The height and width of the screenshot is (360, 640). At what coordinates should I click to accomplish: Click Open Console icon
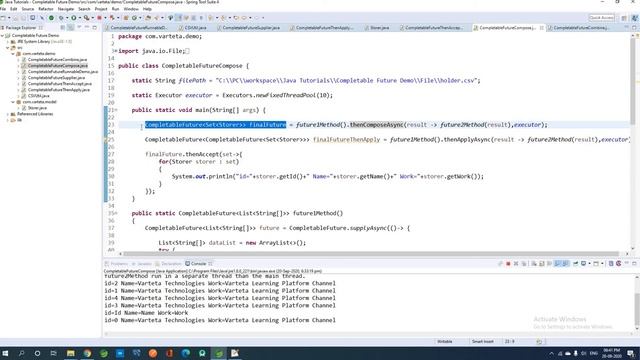[x=596, y=264]
